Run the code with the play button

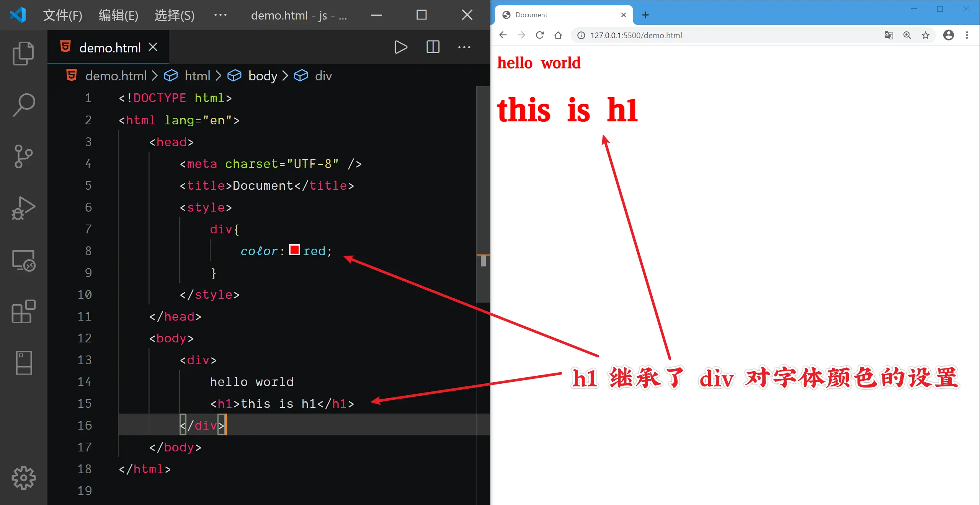[400, 47]
